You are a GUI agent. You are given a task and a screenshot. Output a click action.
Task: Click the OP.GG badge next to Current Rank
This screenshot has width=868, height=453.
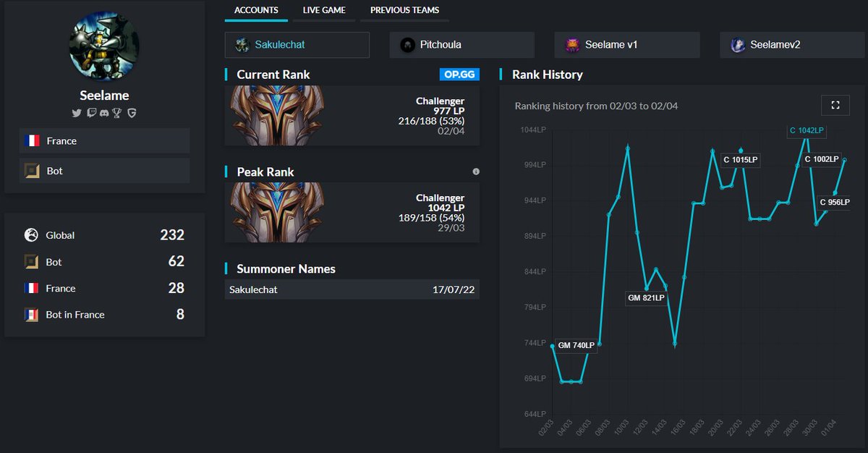(x=461, y=74)
